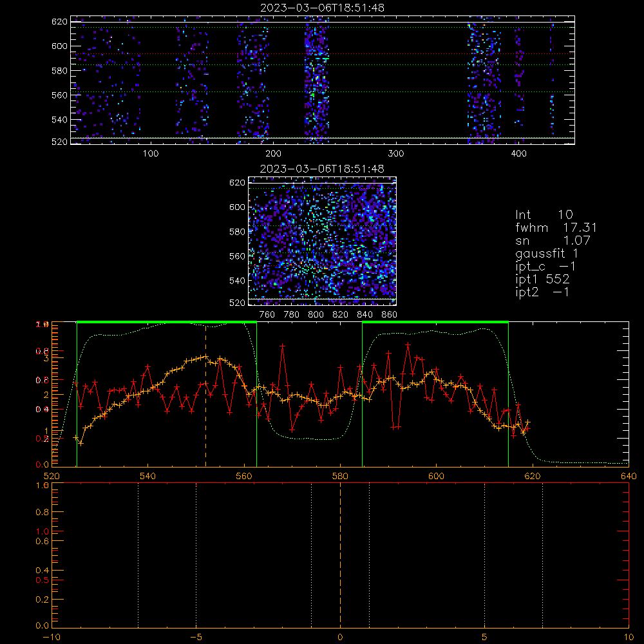Click the middle image's timestamp title 2023-03-06T18:51:48
This screenshot has height=644, width=644.
point(323,169)
